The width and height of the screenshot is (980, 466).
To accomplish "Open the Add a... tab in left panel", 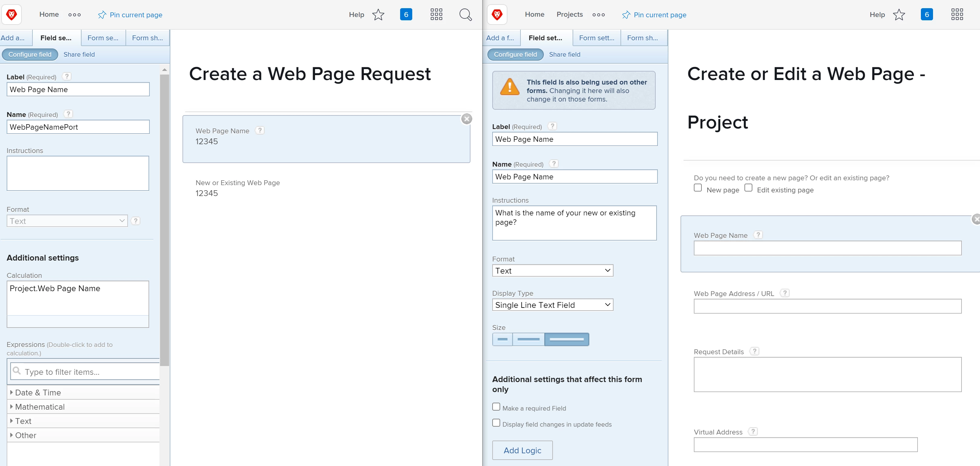I will 13,38.
